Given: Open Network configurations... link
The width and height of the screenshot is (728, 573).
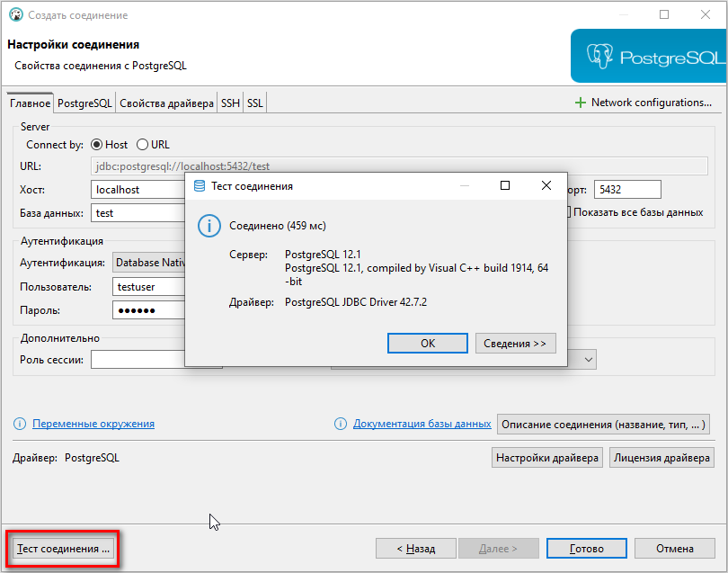Looking at the screenshot, I should pos(651,103).
